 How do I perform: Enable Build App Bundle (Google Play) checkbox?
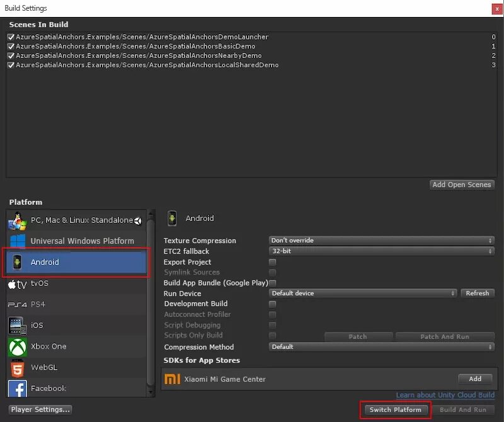272,283
